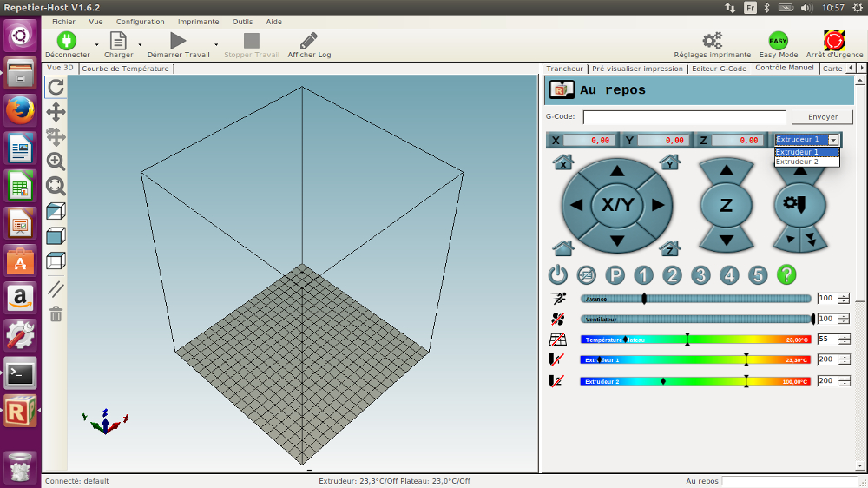Open Firefox from Ubuntu launcher
Screen dimensions: 868x488
[x=21, y=110]
